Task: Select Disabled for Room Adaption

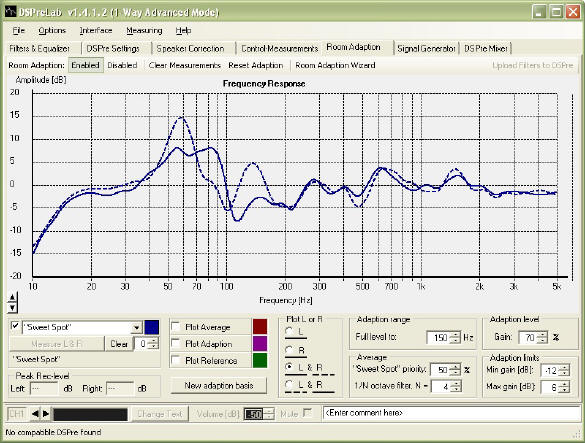Action: pyautogui.click(x=122, y=65)
